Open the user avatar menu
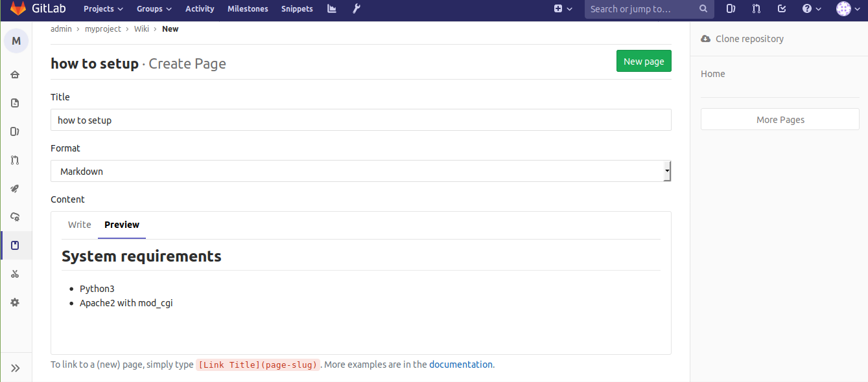The image size is (868, 382). pos(847,9)
